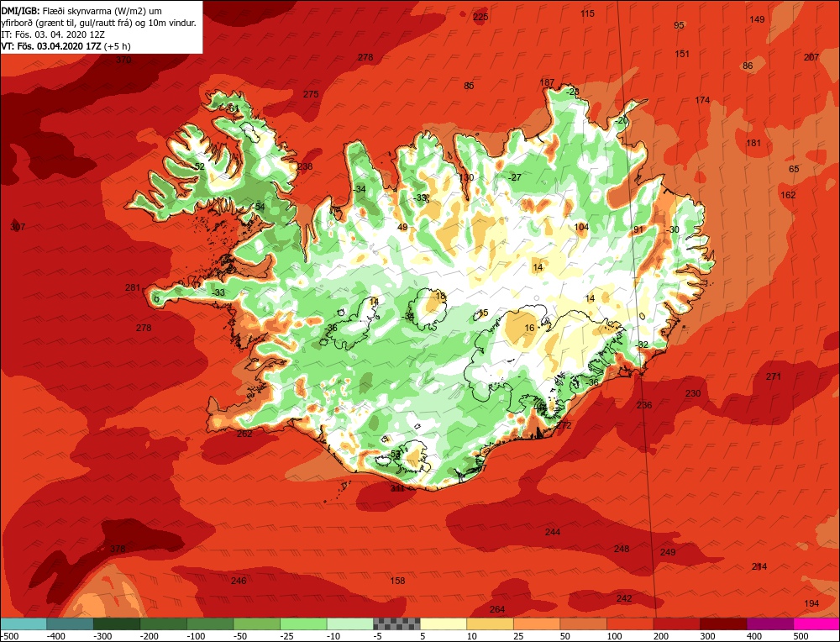840x642 pixels.
Task: Click the map value 115
Action: [x=588, y=13]
